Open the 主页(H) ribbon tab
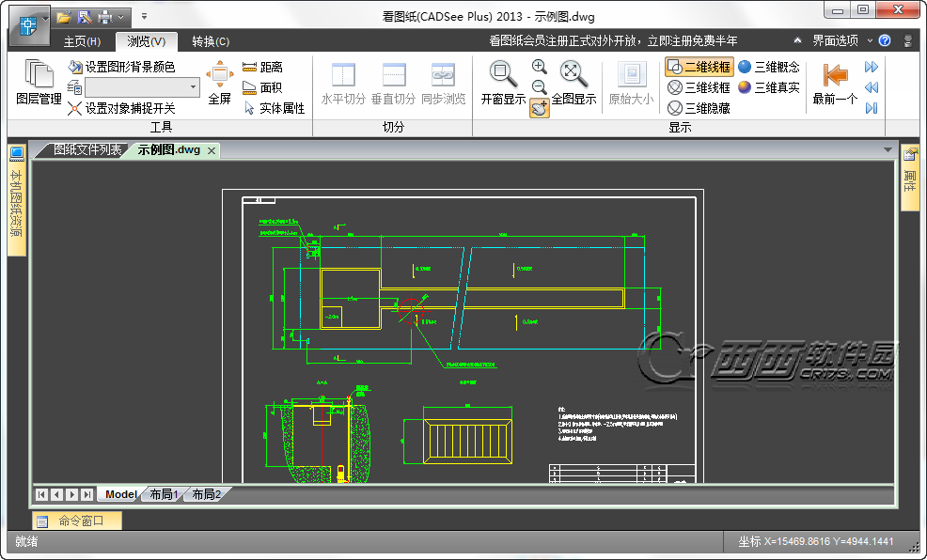The image size is (927, 560). (82, 41)
